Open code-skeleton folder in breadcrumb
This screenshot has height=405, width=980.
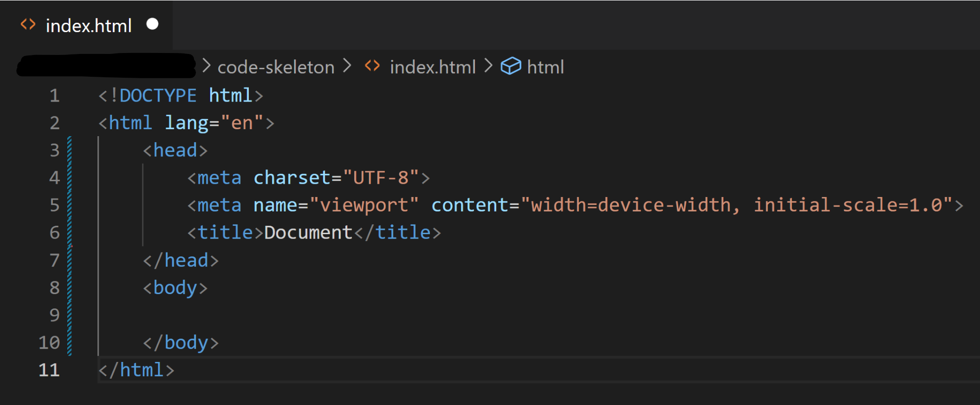tap(276, 67)
